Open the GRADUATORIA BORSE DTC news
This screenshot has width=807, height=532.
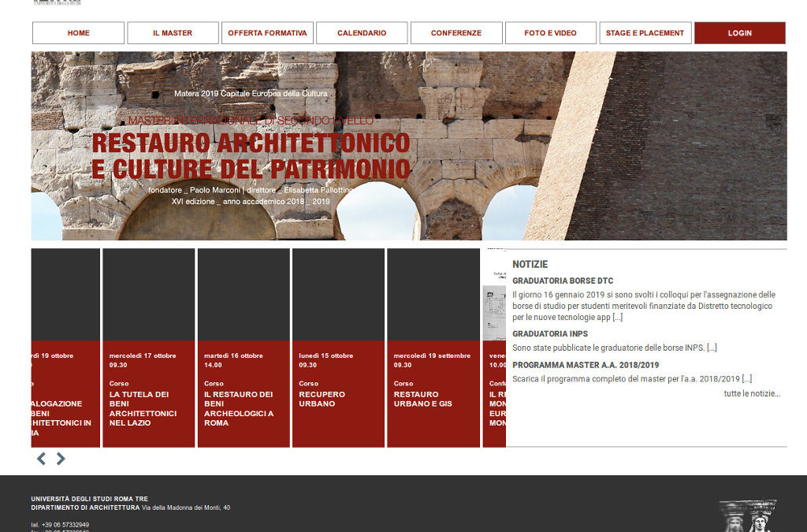point(563,281)
